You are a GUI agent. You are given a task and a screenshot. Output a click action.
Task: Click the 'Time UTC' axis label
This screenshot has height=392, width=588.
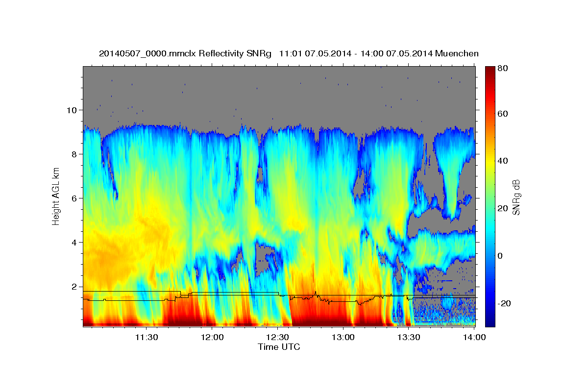pos(279,347)
